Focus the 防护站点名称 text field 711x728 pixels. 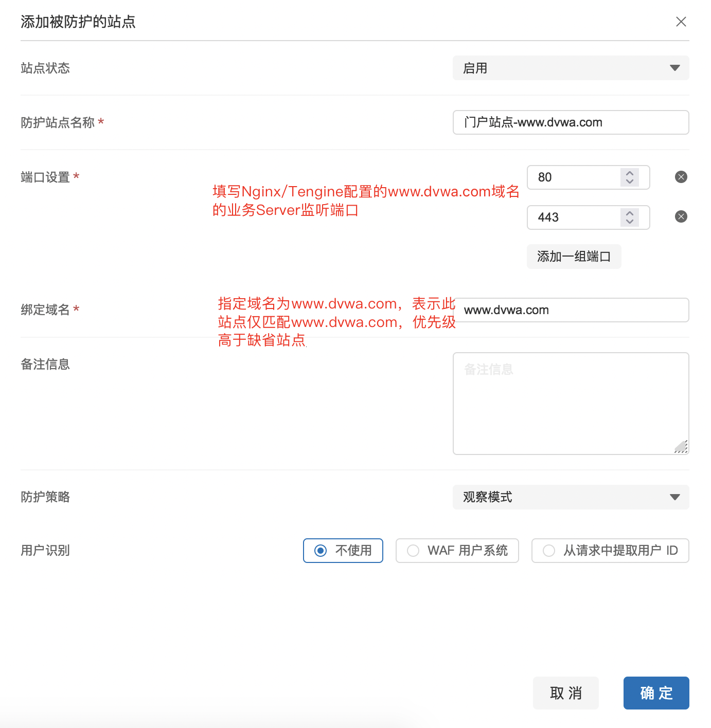pos(571,122)
